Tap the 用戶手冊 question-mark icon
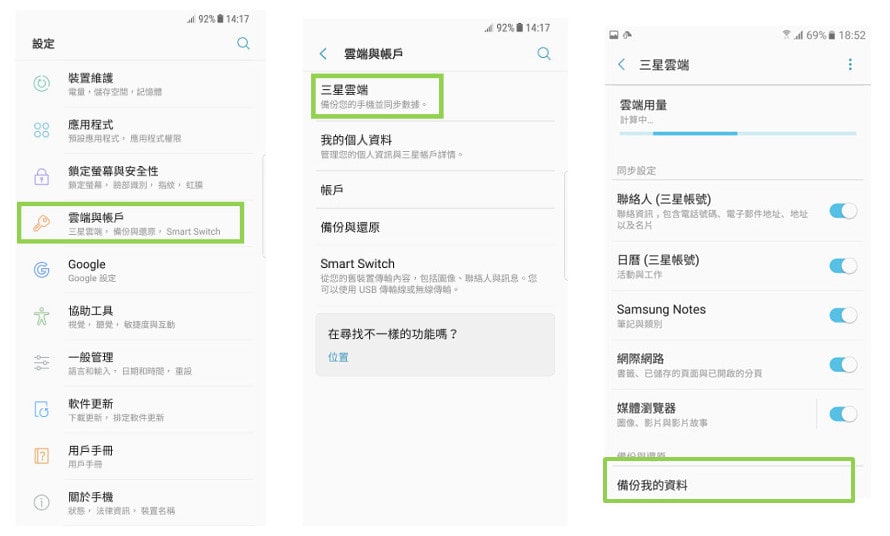This screenshot has width=890, height=536. pos(41,455)
